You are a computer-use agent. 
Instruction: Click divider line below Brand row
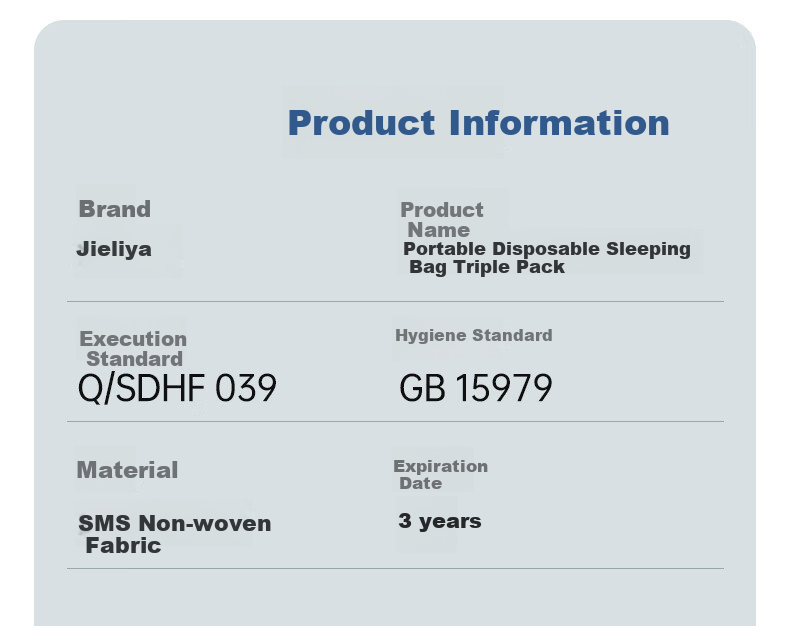[396, 301]
